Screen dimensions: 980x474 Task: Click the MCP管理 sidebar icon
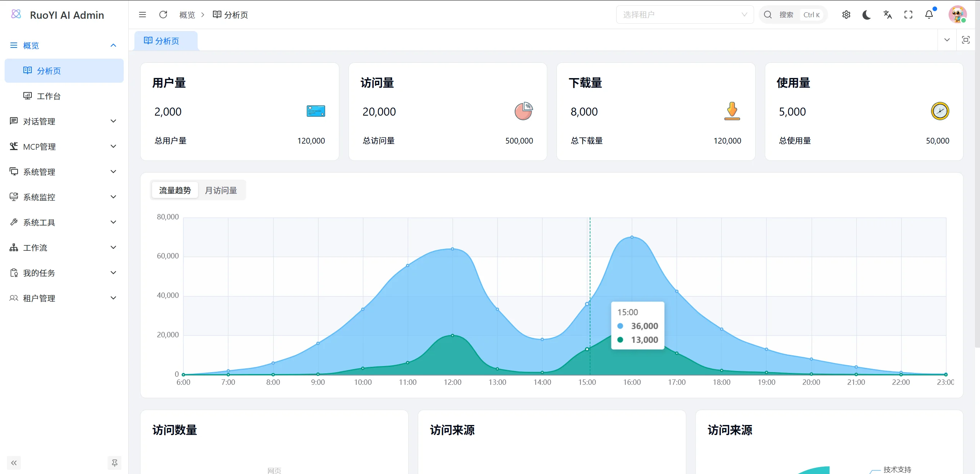14,146
